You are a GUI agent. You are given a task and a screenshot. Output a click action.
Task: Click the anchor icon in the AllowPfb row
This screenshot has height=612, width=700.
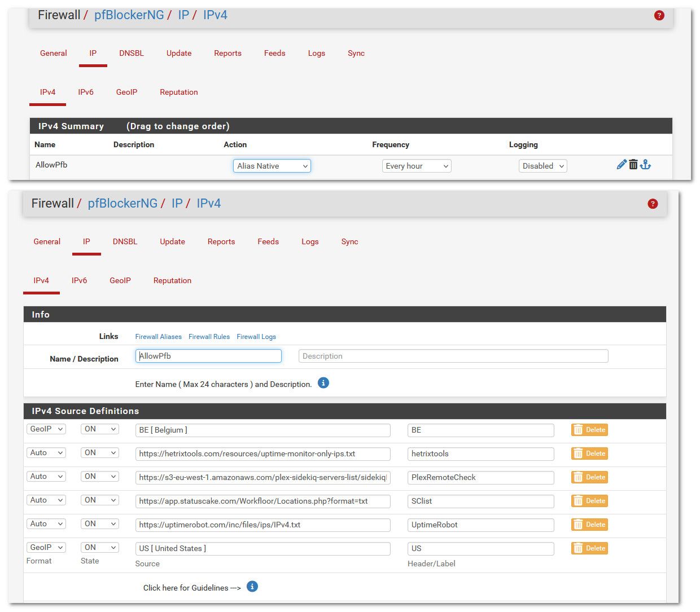(x=646, y=165)
